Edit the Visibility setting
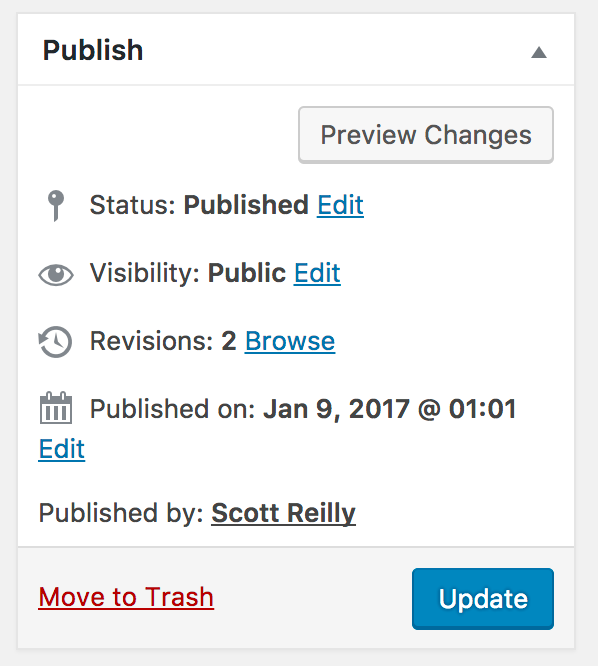The height and width of the screenshot is (666, 598). click(317, 273)
